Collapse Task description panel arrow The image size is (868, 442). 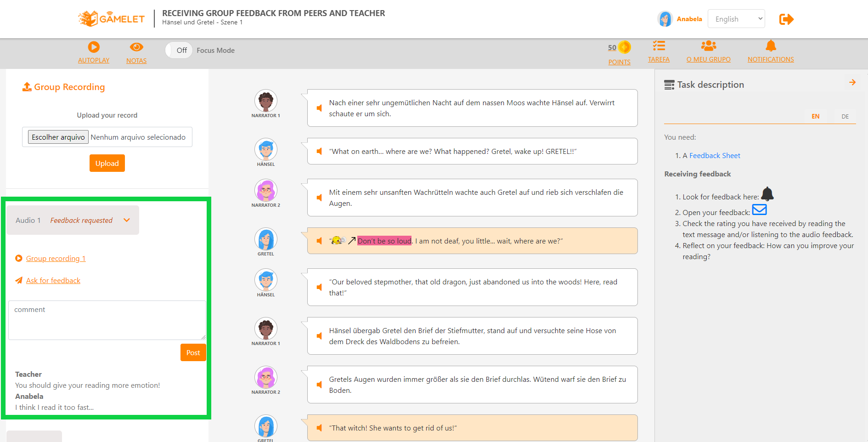coord(852,82)
